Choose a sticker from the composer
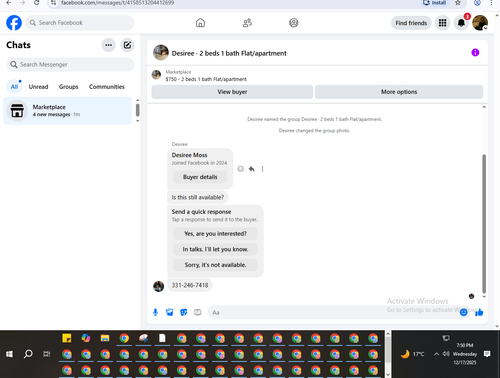The height and width of the screenshot is (378, 500). tap(184, 312)
